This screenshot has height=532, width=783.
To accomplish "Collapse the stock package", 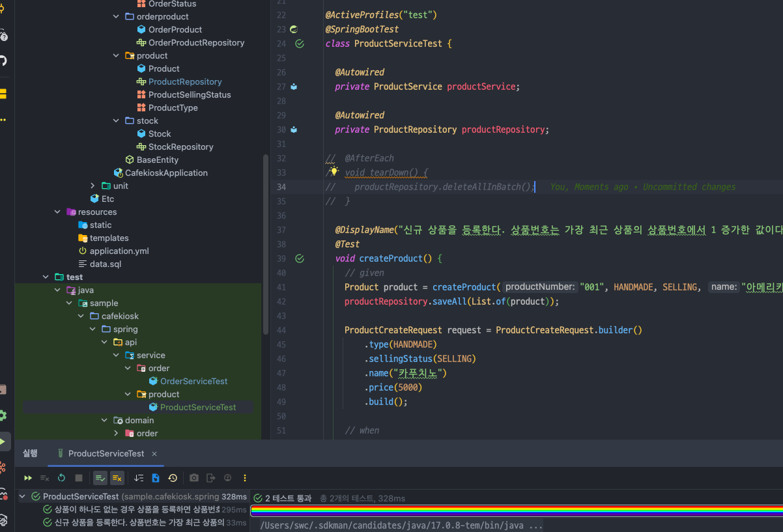I will point(116,120).
